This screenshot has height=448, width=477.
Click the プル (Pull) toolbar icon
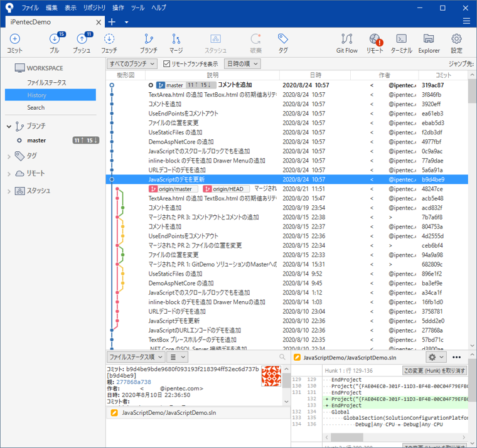[55, 43]
